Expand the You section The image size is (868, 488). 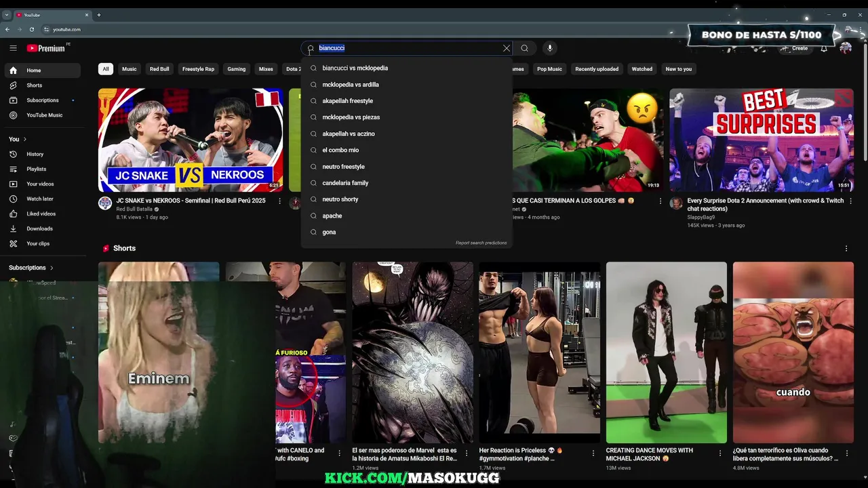point(18,139)
